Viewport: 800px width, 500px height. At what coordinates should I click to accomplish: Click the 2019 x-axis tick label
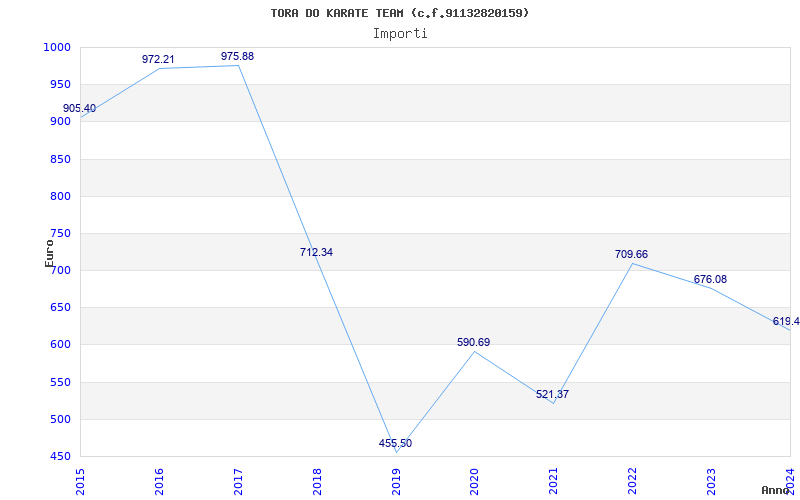pyautogui.click(x=396, y=481)
